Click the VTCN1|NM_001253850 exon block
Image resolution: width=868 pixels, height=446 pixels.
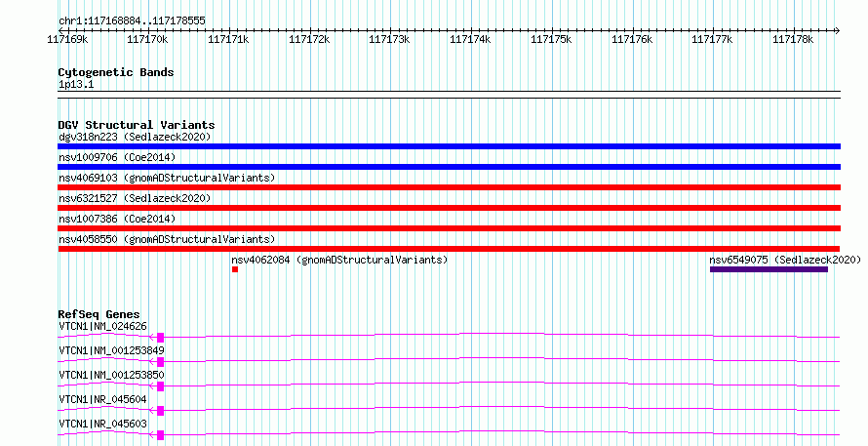161,386
